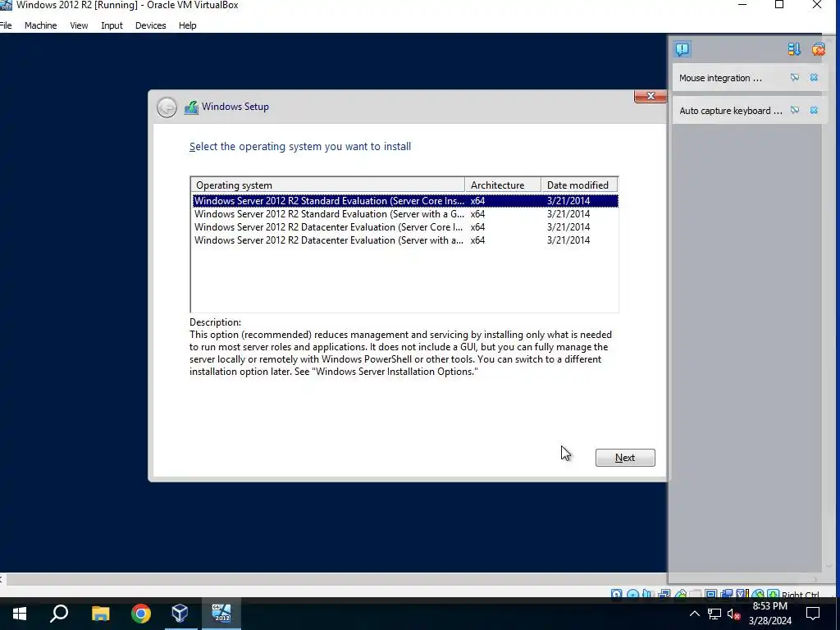Open the Help menu
This screenshot has width=840, height=630.
188,25
